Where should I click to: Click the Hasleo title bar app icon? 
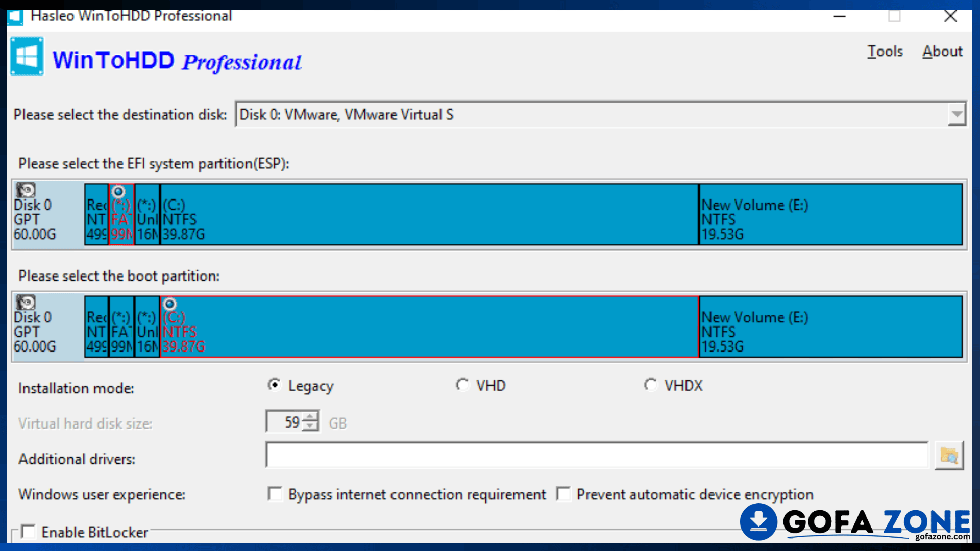(x=15, y=17)
